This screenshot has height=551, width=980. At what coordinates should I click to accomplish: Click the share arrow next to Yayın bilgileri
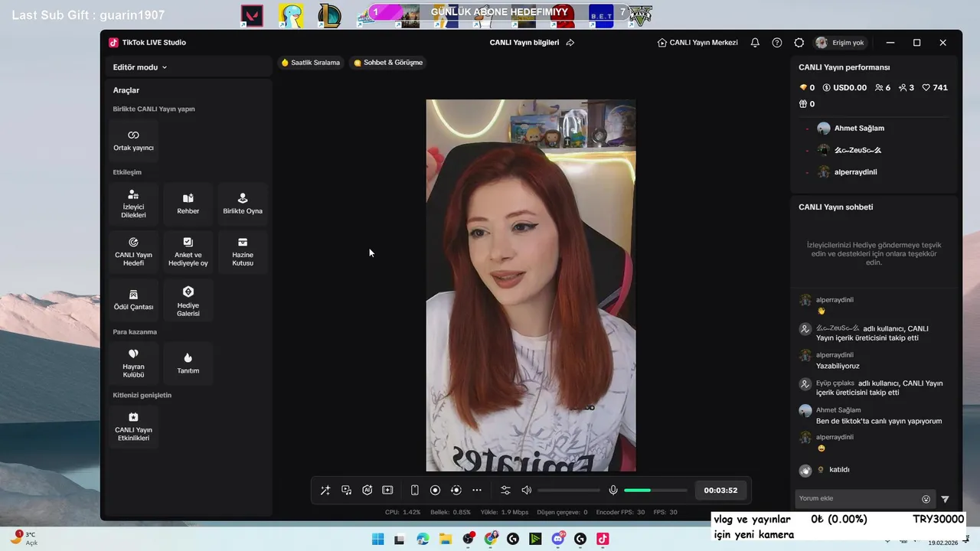[x=570, y=43]
